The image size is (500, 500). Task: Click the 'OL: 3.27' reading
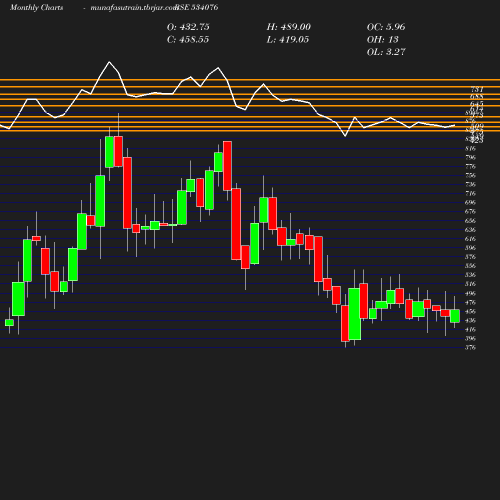pos(386,52)
